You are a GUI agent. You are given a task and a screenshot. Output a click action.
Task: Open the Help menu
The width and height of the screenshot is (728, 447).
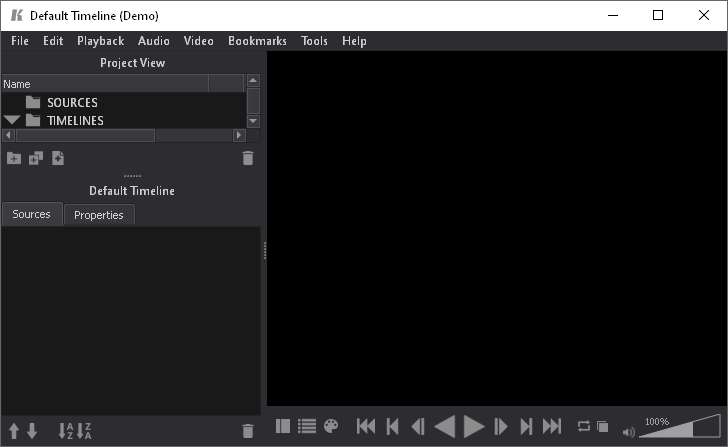tap(354, 41)
